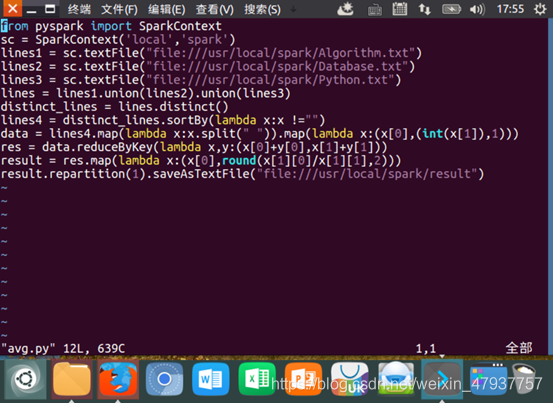Click 'sortBy' in the lines4 line
Viewport: 553px width, 403px height.
pos(187,120)
